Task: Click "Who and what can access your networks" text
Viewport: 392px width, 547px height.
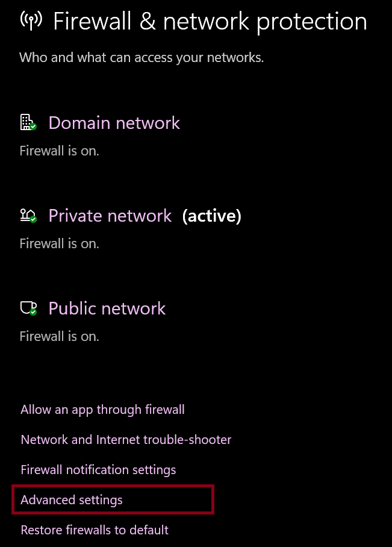Action: 142,58
